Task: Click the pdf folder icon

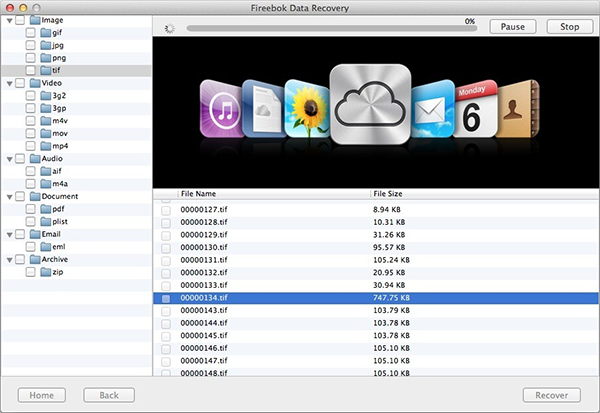Action: click(x=46, y=209)
